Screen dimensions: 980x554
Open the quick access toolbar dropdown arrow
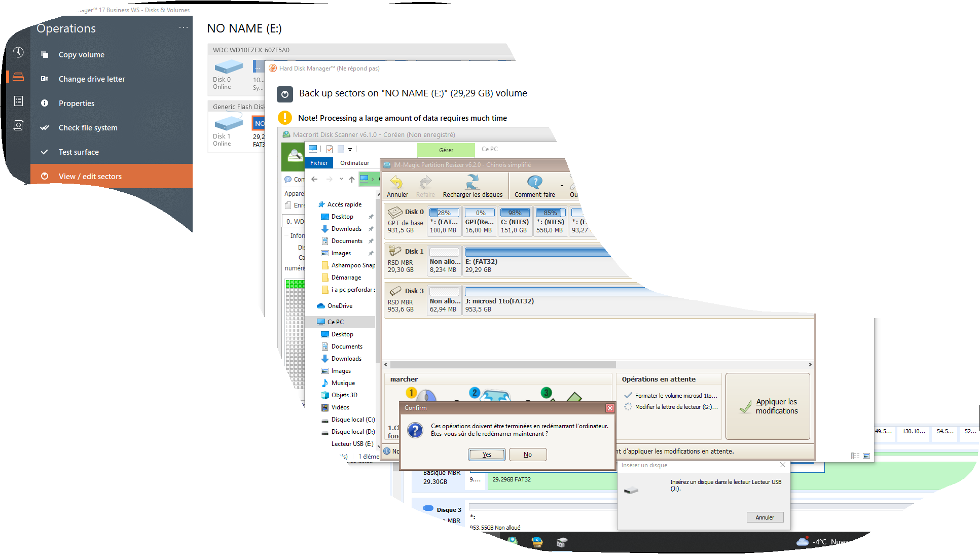point(350,149)
